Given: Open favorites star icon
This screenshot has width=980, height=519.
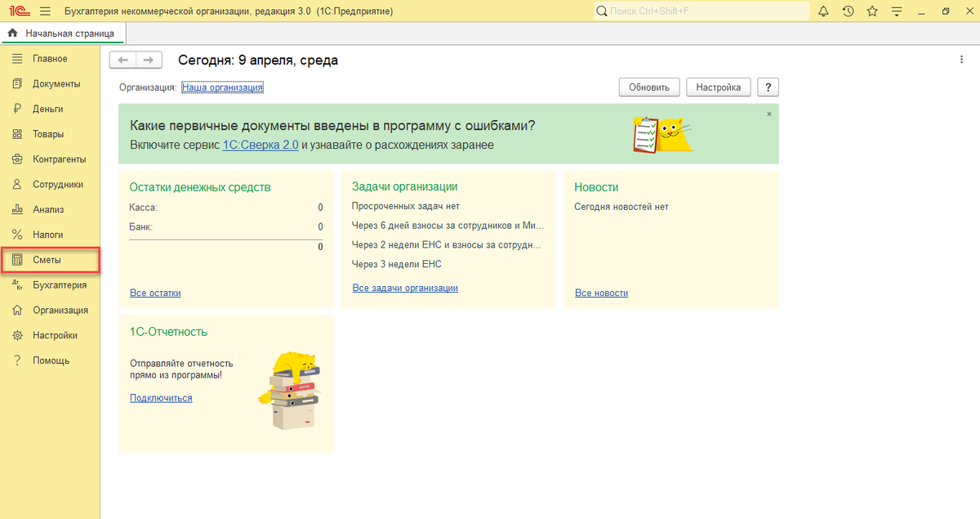Looking at the screenshot, I should tap(872, 11).
